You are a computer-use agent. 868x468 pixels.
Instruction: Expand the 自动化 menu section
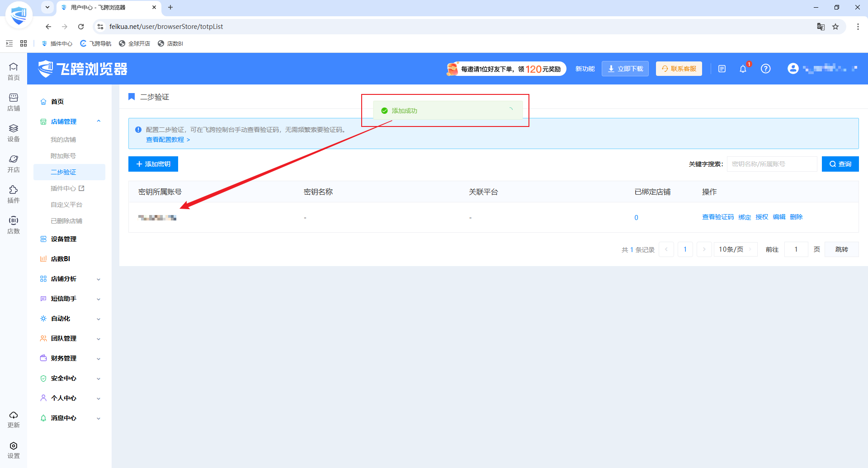[99, 319]
